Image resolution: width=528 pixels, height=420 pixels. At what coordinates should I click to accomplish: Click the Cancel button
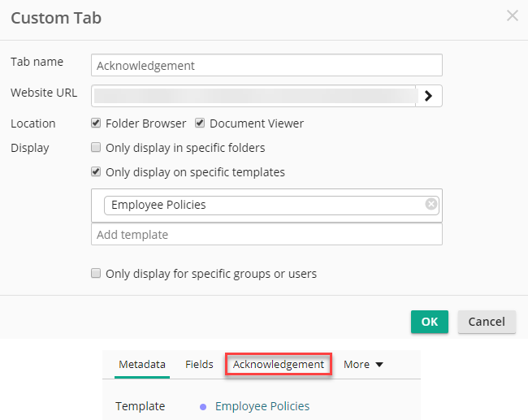coord(487,322)
